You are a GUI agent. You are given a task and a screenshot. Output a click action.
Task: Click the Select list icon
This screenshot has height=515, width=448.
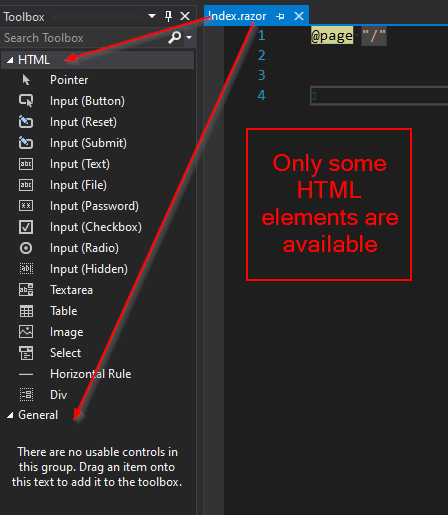point(26,353)
